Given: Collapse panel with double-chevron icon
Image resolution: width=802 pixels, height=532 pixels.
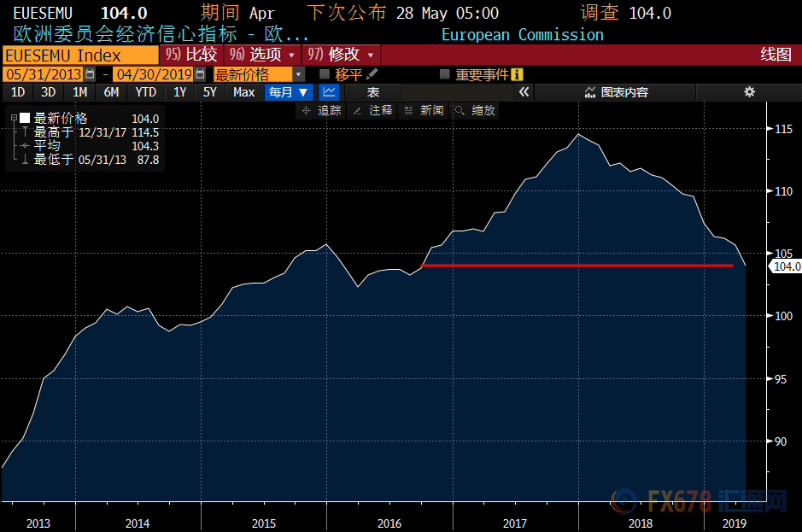Looking at the screenshot, I should tap(524, 92).
